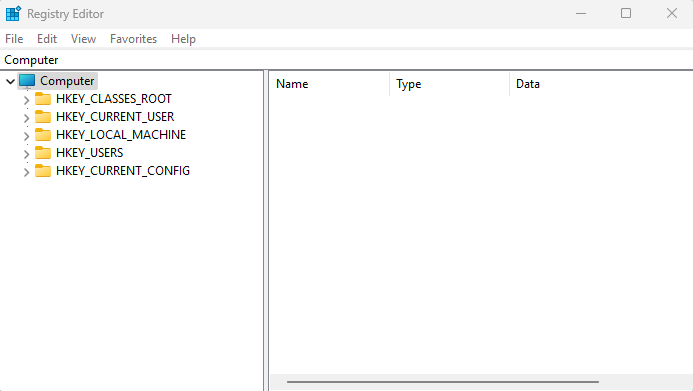Expand the HKEY_CLASSES_ROOT key

(x=27, y=100)
